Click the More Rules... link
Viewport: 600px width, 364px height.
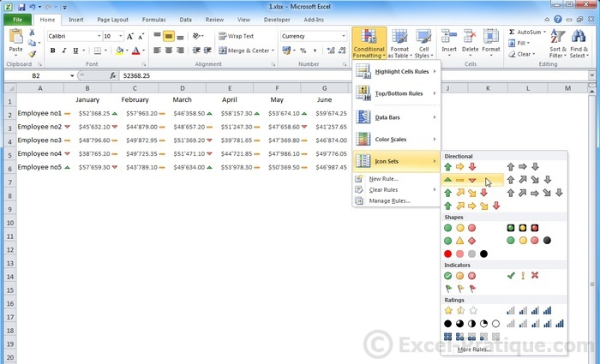point(475,349)
